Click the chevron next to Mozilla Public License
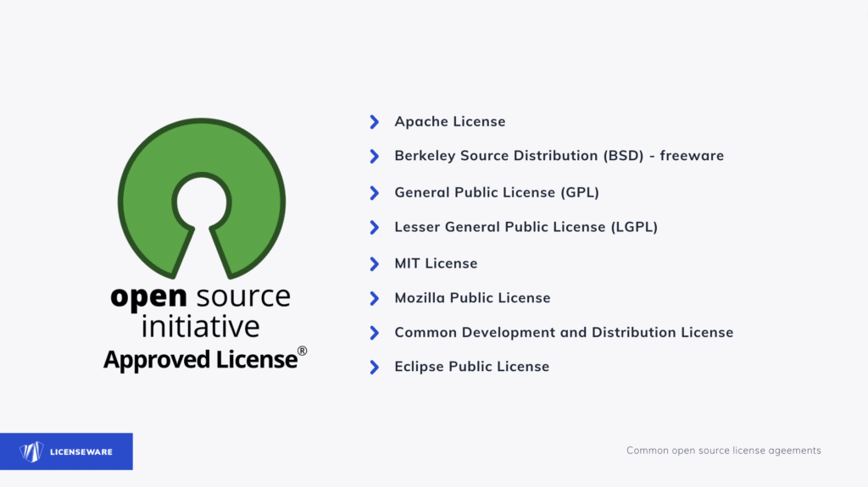Screen dimensions: 868x487 click(374, 298)
